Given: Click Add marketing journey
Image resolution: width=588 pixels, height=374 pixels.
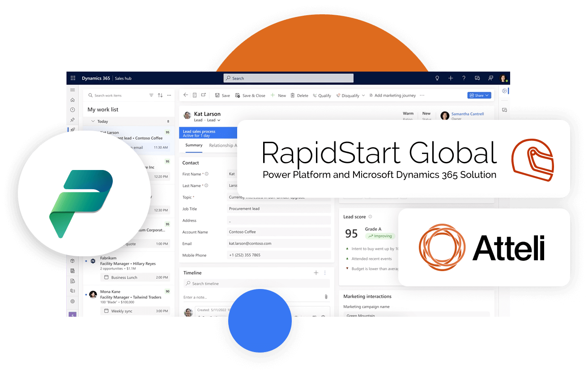Looking at the screenshot, I should tap(396, 95).
